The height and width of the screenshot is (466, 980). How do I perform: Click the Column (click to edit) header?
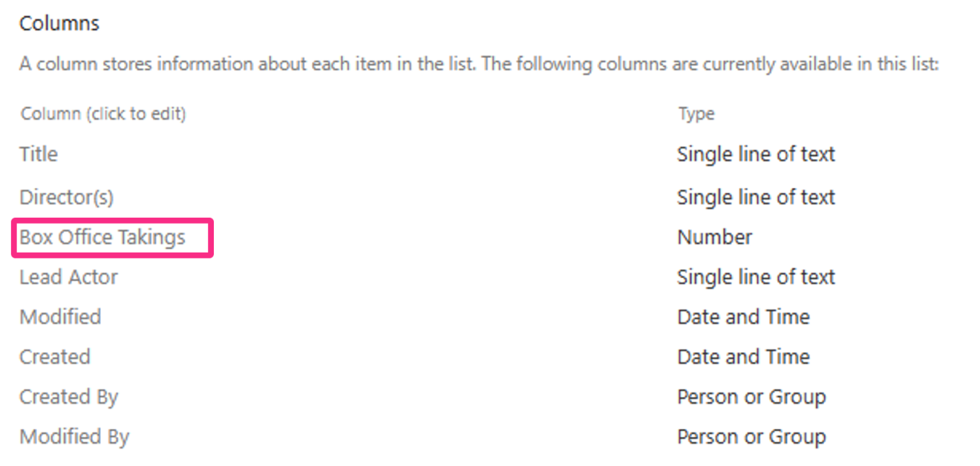click(102, 113)
